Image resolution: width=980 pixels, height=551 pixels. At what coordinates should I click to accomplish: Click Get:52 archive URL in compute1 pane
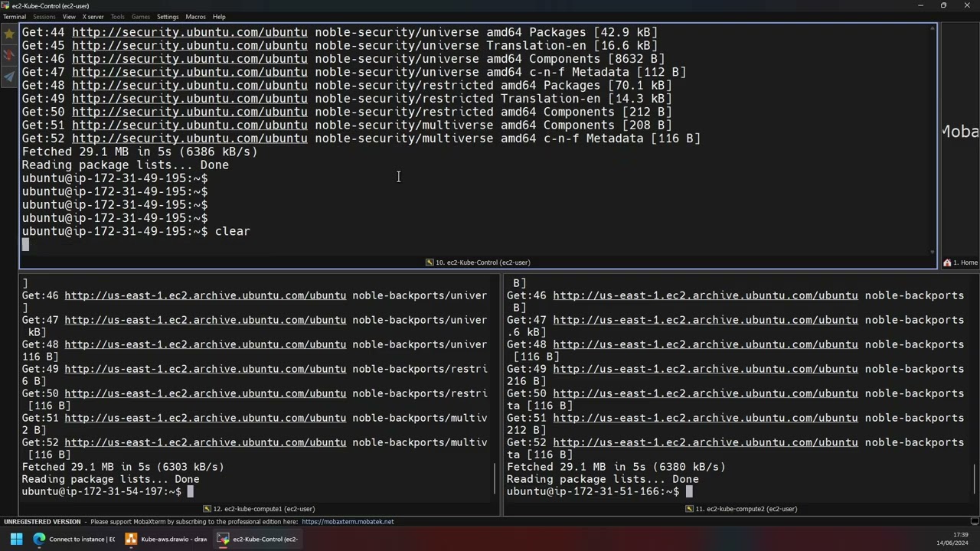tap(205, 442)
